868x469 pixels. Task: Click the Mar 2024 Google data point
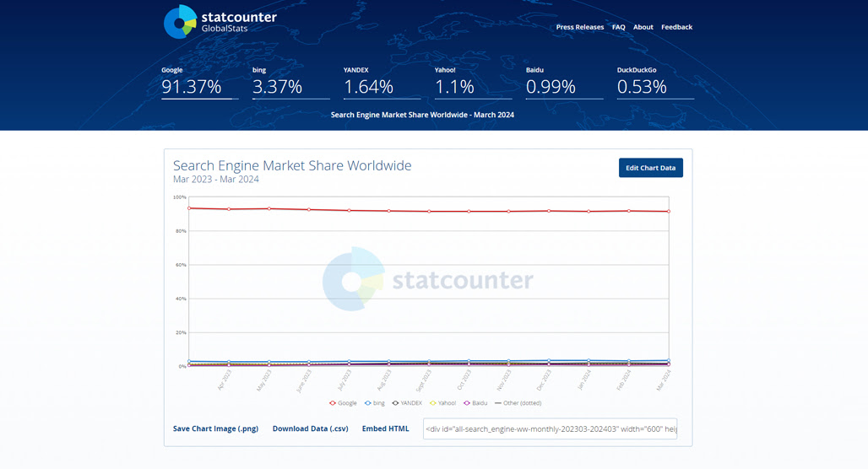click(669, 211)
